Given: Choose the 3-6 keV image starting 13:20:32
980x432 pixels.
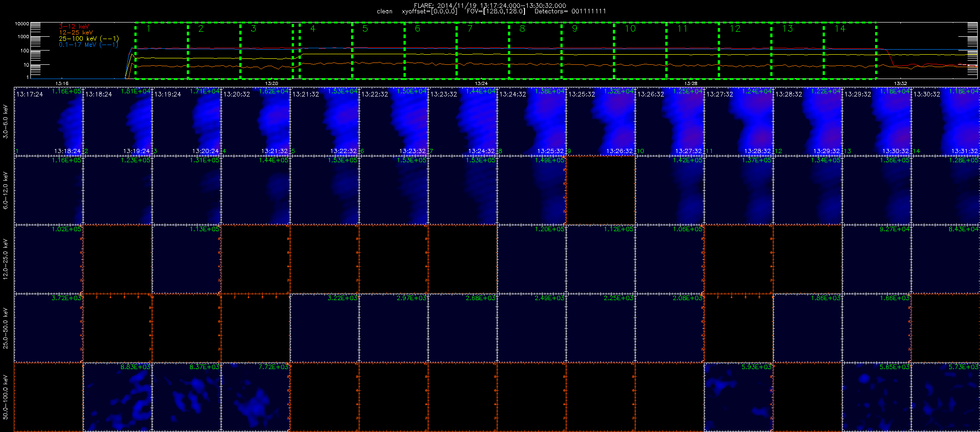Looking at the screenshot, I should [256, 121].
